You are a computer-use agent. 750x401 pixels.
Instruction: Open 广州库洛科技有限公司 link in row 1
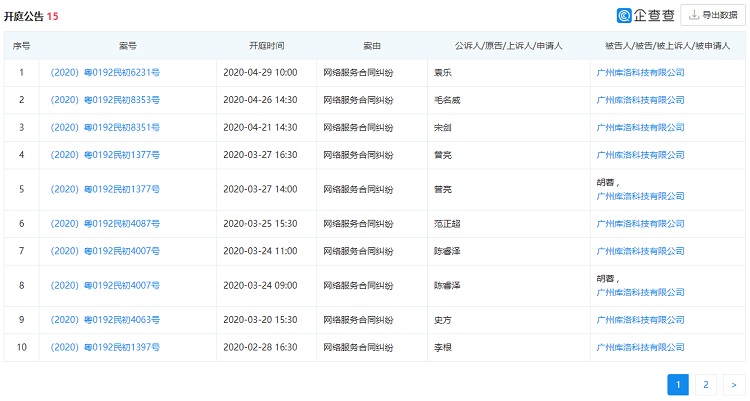640,73
